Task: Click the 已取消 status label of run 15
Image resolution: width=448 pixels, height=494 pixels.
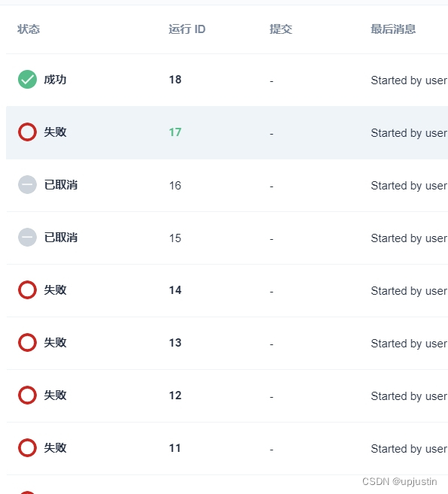Action: pyautogui.click(x=61, y=238)
